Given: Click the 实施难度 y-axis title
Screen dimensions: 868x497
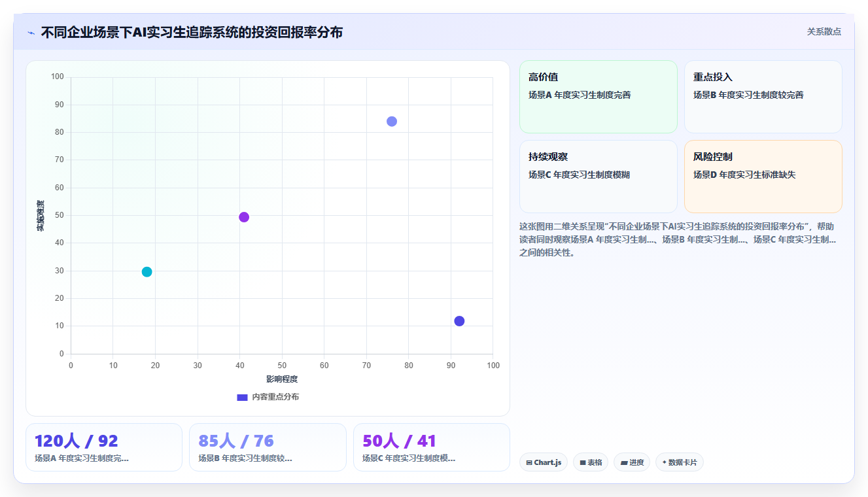Looking at the screenshot, I should click(41, 216).
